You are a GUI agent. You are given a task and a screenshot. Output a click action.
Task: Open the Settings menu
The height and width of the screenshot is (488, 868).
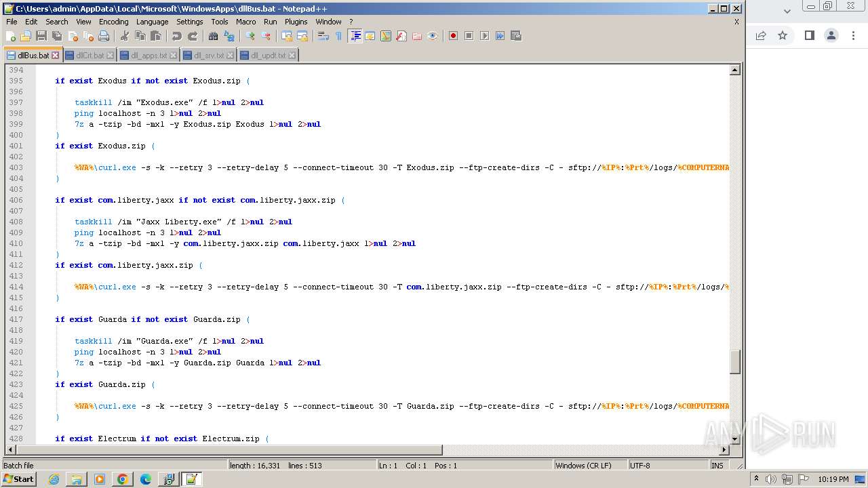190,22
